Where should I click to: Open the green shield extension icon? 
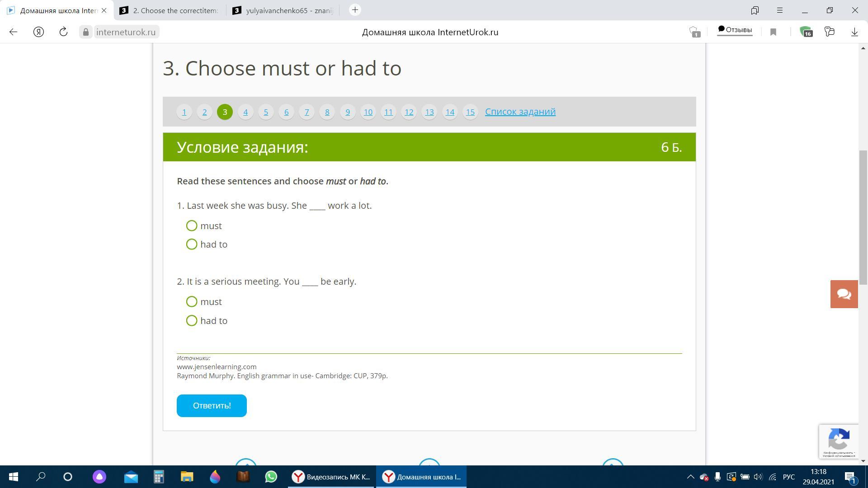pyautogui.click(x=806, y=32)
